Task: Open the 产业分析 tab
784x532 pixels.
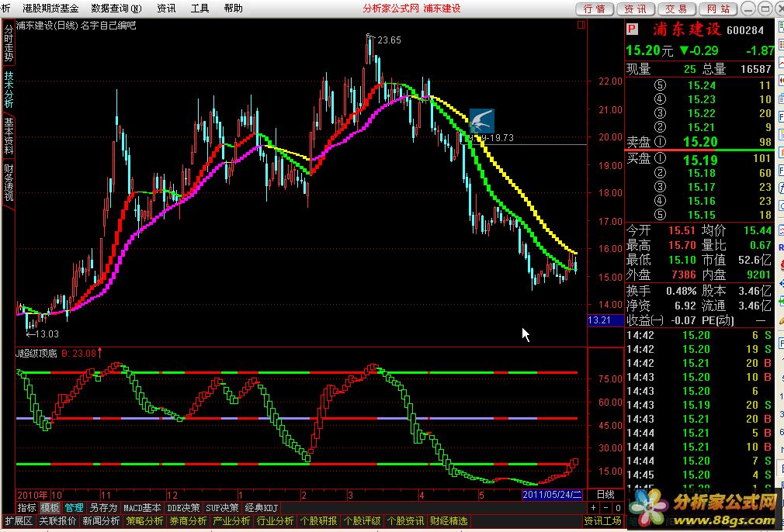Action: 231,521
